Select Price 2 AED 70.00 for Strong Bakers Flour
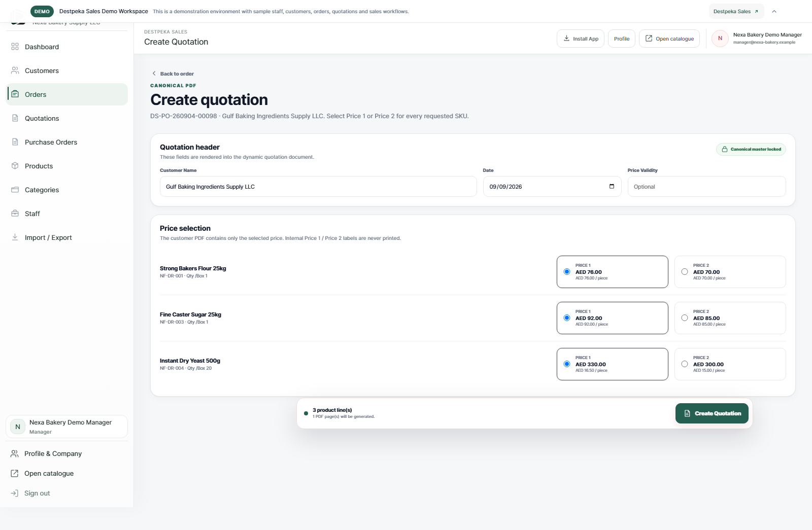 click(x=730, y=272)
